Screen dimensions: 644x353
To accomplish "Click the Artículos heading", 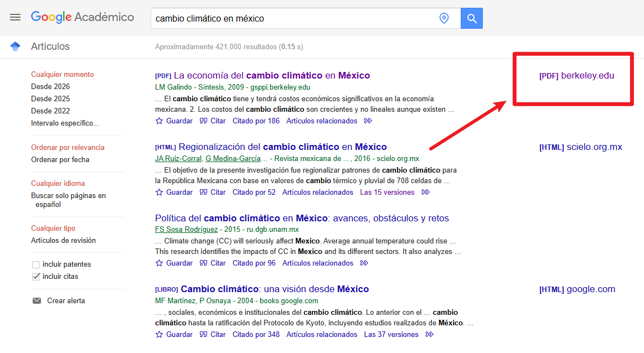I will click(x=50, y=46).
